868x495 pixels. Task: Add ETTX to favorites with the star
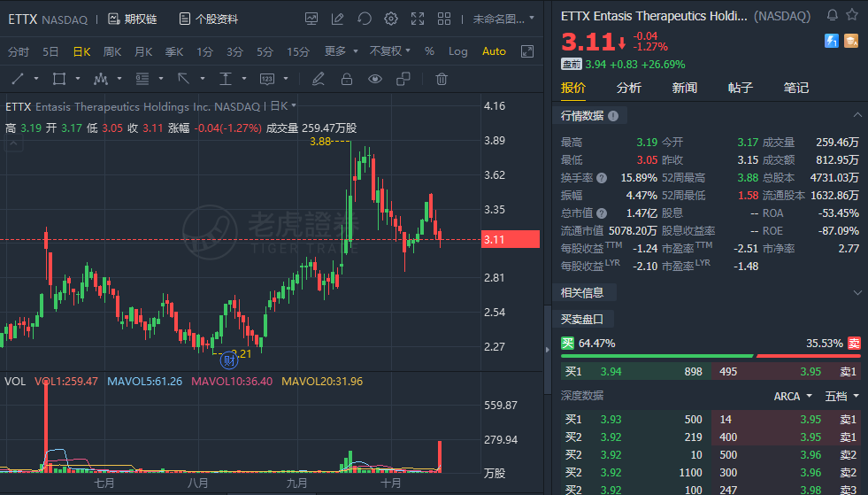852,15
